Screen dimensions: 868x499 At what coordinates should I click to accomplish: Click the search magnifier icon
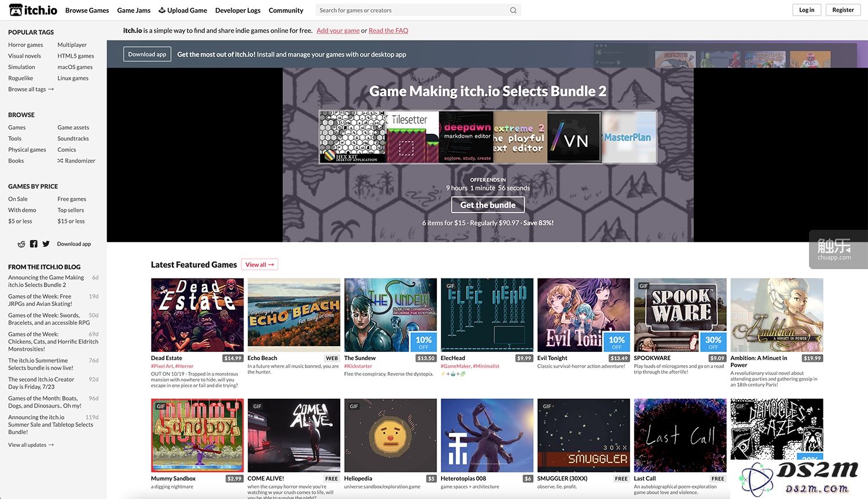tap(513, 10)
